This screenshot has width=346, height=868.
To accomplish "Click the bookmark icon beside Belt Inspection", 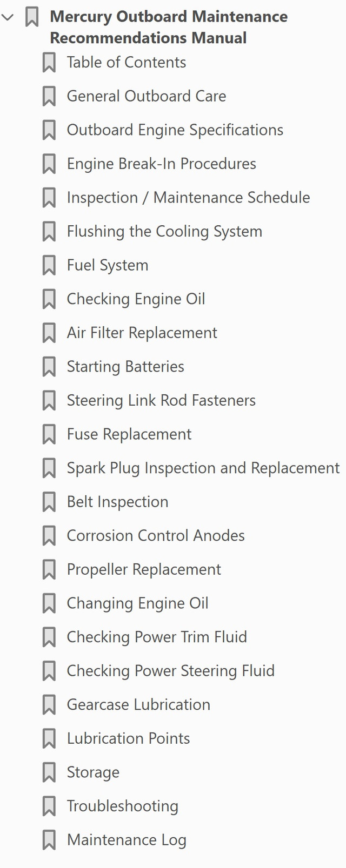I will coord(49,502).
